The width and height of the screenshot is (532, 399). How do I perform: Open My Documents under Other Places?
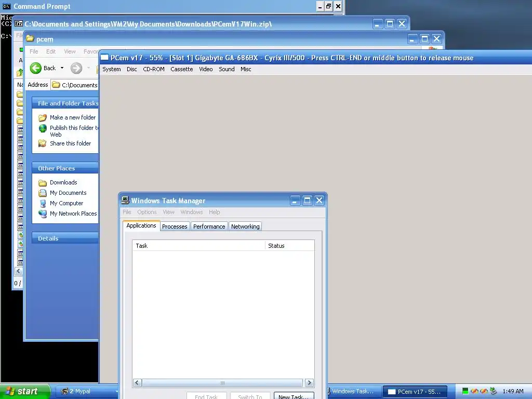pyautogui.click(x=68, y=193)
